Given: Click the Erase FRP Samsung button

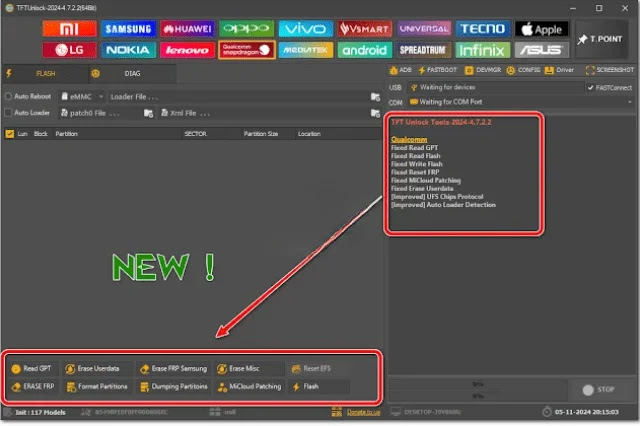Looking at the screenshot, I should (x=173, y=368).
